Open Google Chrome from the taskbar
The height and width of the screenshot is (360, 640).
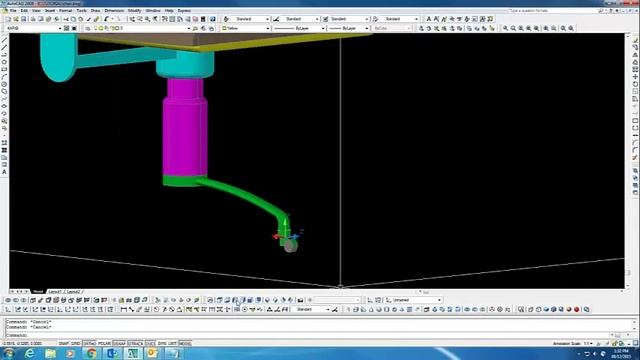coord(91,353)
